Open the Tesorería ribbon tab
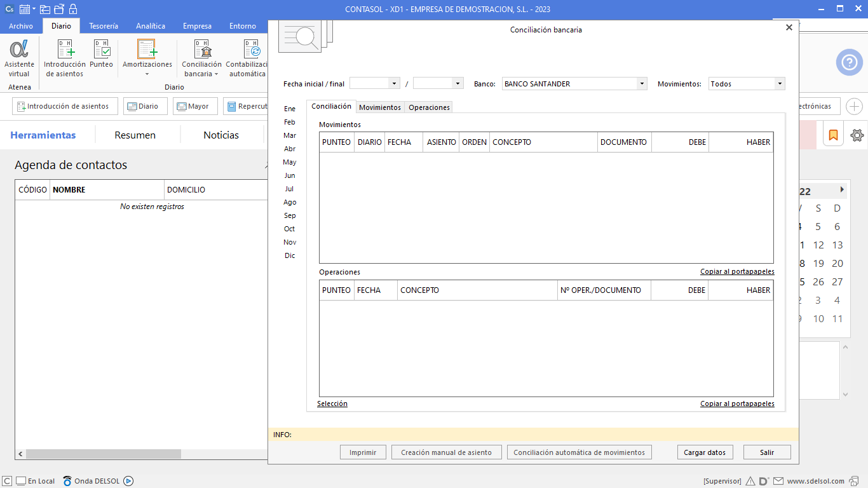The image size is (868, 488). 103,26
